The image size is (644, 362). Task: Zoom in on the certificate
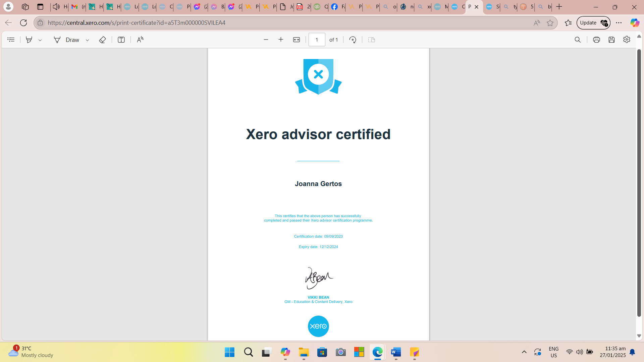tap(281, 39)
